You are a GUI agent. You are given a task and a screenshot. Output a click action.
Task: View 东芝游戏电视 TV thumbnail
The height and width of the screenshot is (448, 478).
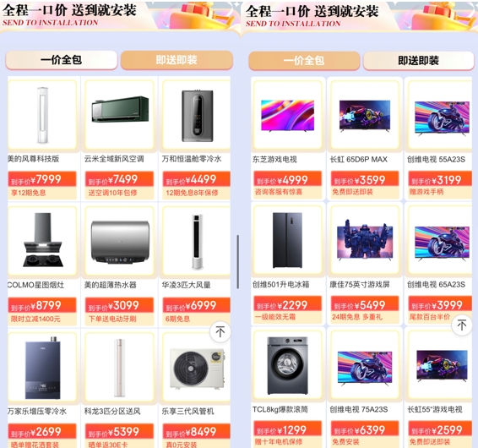coord(287,115)
